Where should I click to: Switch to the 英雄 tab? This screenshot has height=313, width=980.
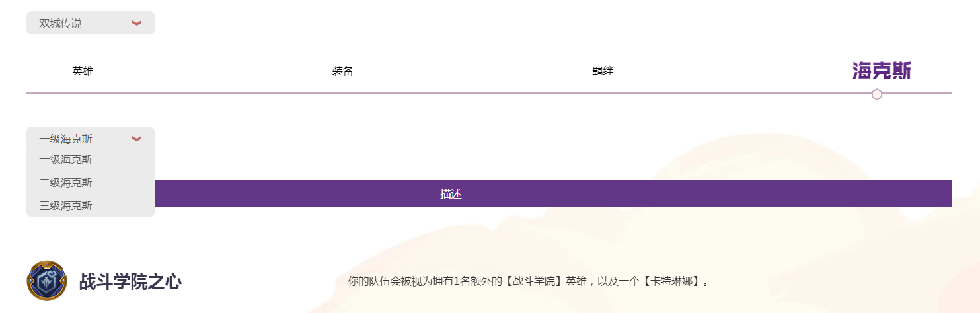point(83,71)
